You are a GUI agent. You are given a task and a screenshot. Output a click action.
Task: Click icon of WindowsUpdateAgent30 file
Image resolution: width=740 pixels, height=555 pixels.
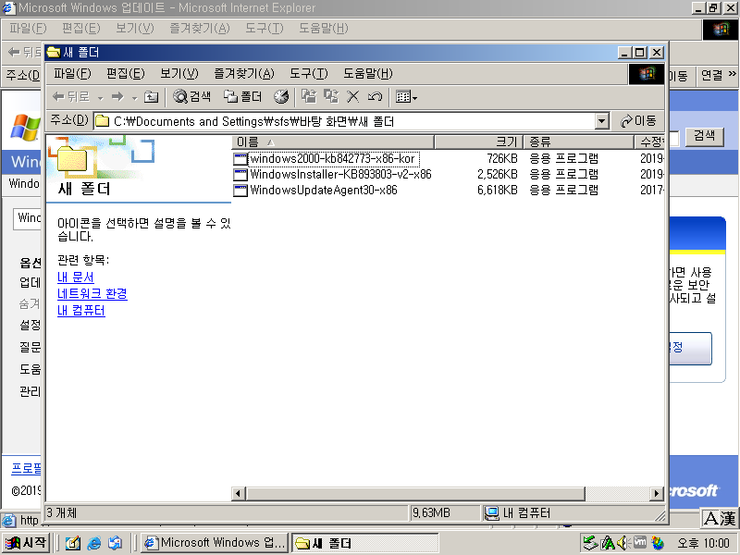[x=240, y=191]
